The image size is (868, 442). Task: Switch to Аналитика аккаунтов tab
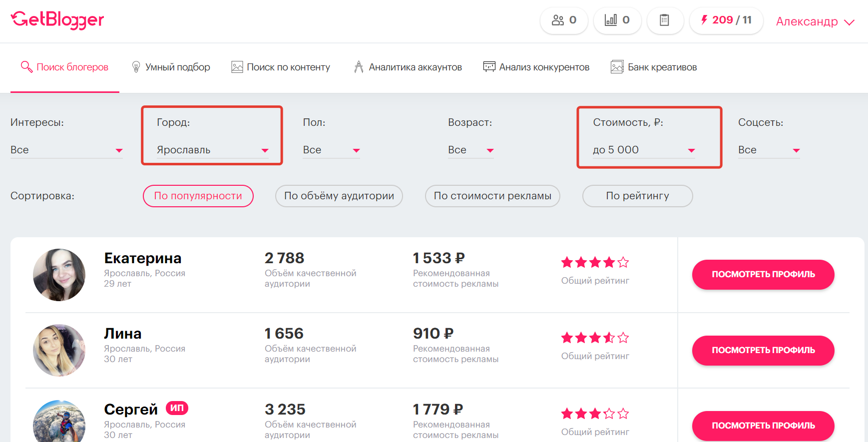408,67
